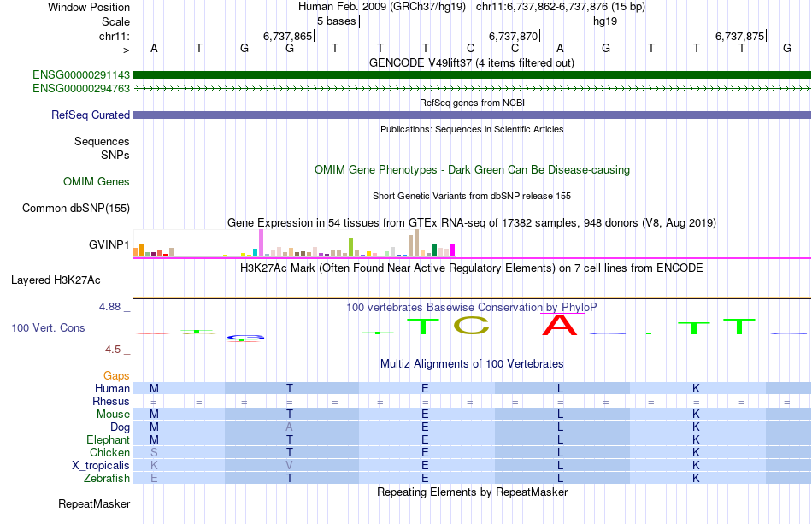Click the Common dbSNP(155) track label
The width and height of the screenshot is (812, 524).
(x=76, y=209)
